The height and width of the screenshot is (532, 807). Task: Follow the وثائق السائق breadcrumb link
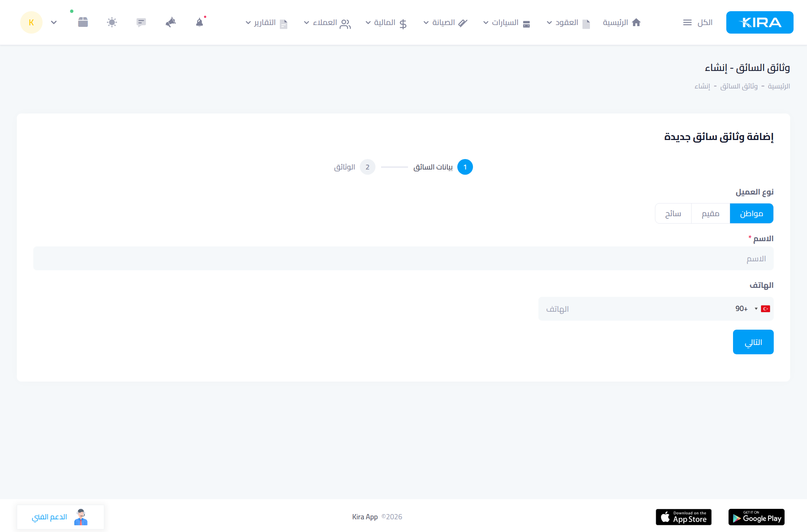click(x=739, y=86)
